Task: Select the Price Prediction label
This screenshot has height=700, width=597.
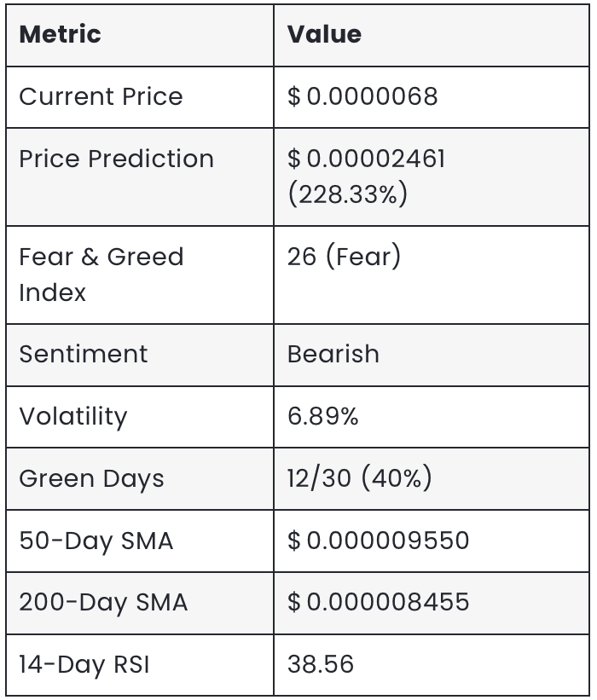Action: pos(117,159)
